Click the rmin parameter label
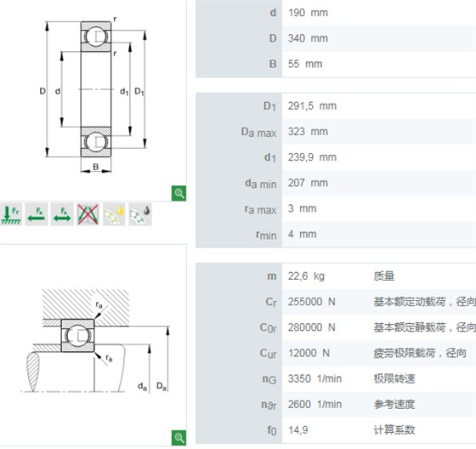The image size is (476, 449). tap(266, 235)
